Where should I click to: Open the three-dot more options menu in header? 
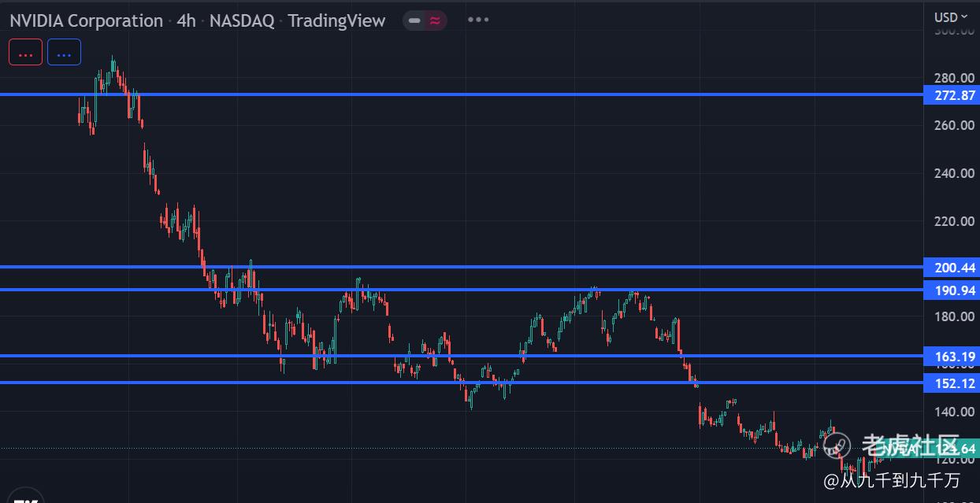tap(478, 20)
